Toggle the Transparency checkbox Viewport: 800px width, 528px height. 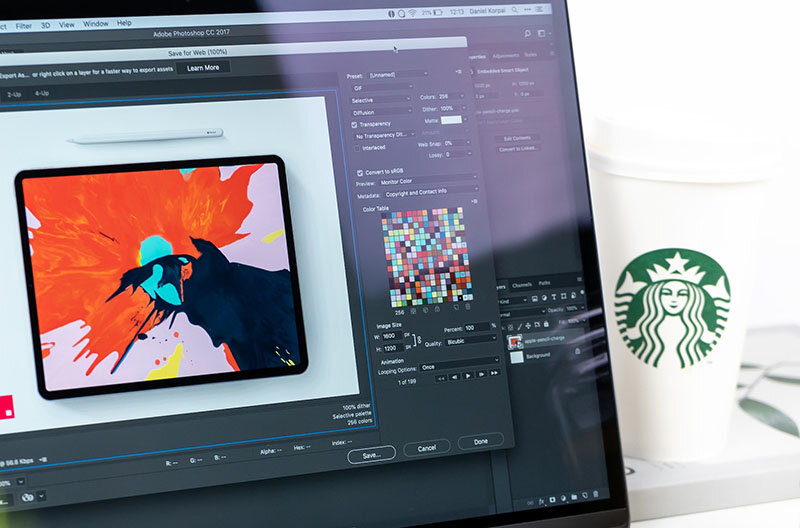pyautogui.click(x=354, y=124)
